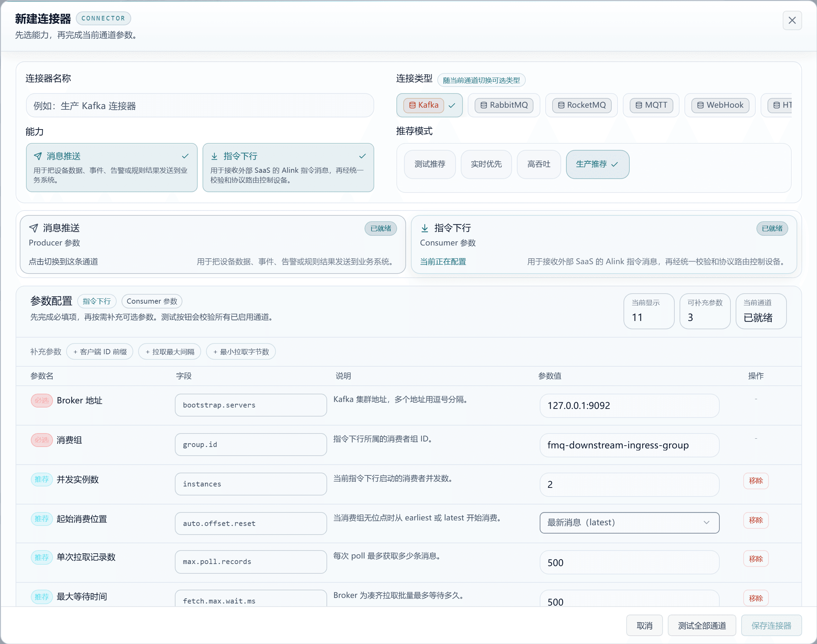
Task: Remove the 最大等待时间 parameter row
Action: coord(755,598)
